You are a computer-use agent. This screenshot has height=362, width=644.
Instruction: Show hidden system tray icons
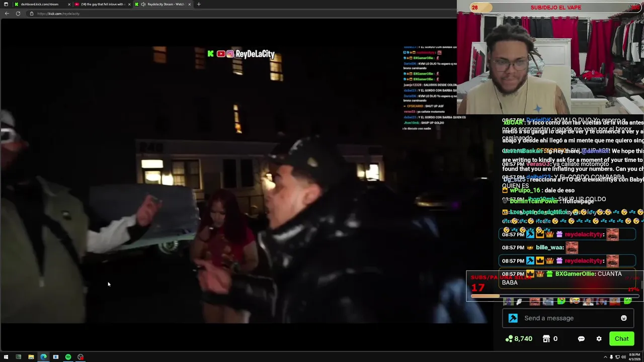click(x=605, y=357)
